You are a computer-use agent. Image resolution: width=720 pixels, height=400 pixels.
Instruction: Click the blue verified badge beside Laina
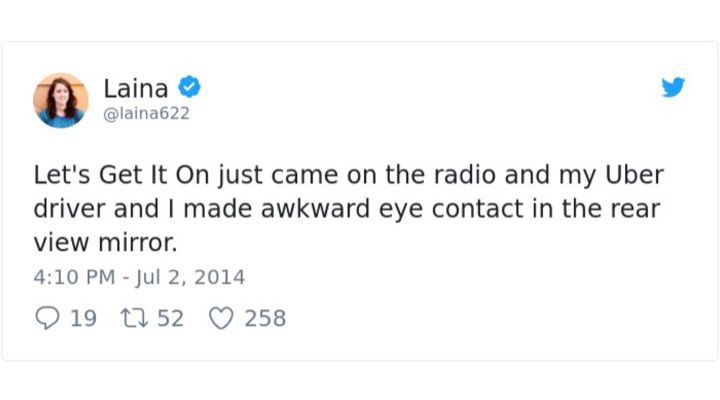(x=189, y=88)
